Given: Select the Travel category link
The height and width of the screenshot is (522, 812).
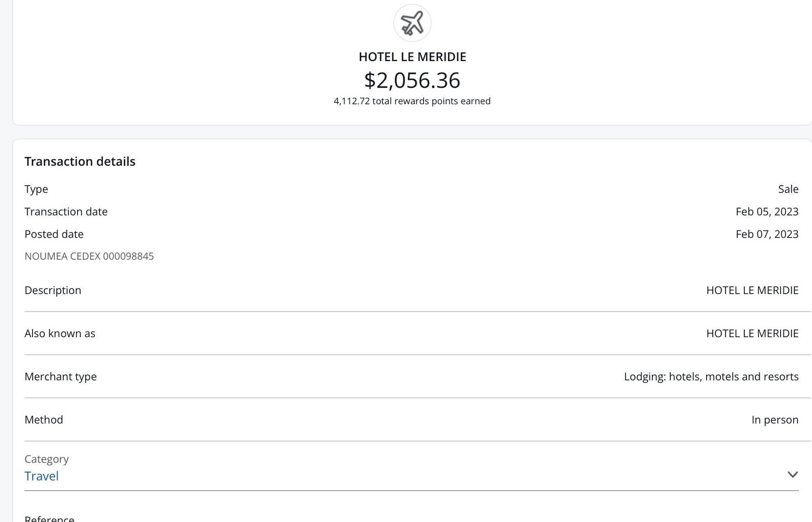Looking at the screenshot, I should (x=41, y=476).
